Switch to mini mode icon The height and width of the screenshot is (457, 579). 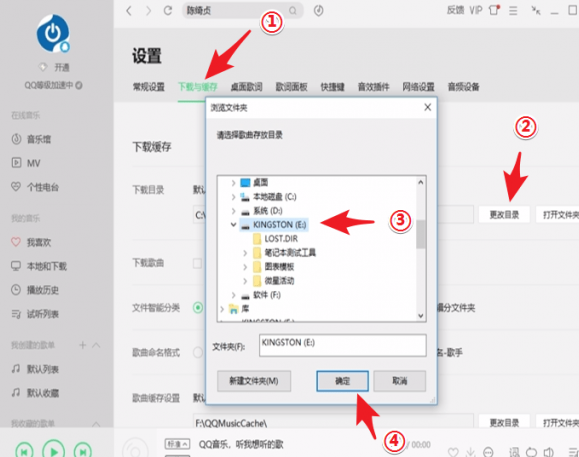(536, 10)
